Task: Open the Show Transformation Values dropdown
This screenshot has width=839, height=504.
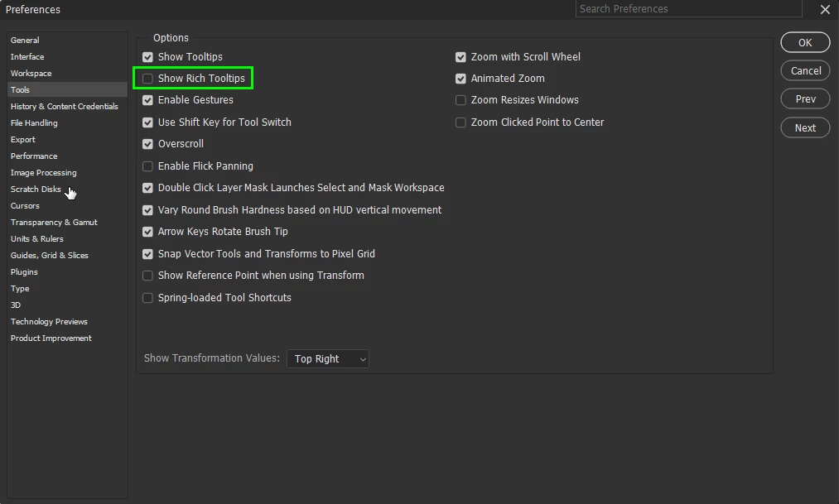Action: click(x=328, y=358)
